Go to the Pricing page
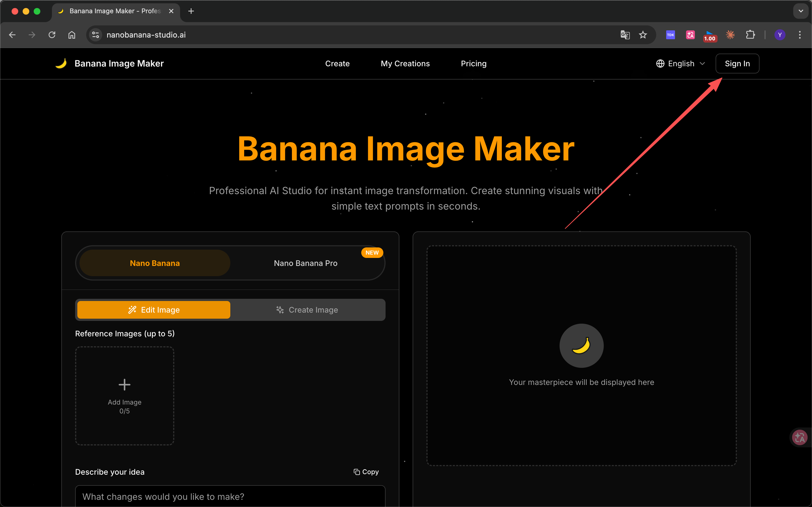This screenshot has width=812, height=507. (x=474, y=64)
